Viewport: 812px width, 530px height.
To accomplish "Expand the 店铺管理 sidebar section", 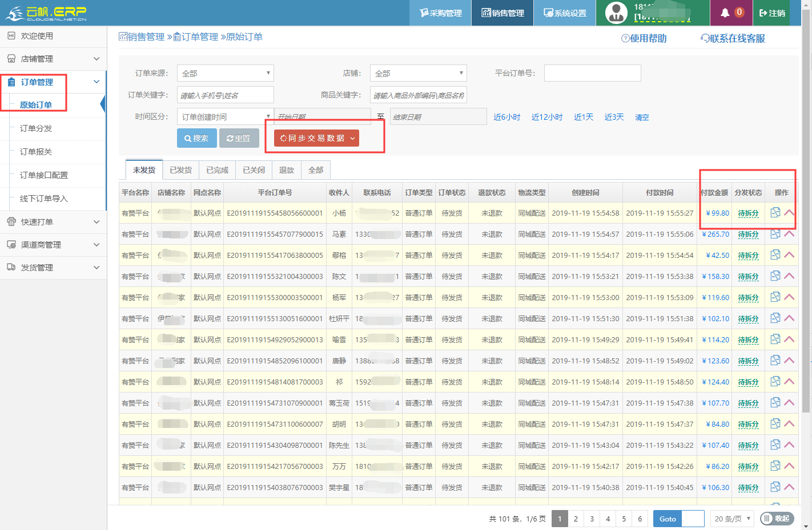I will coord(53,59).
